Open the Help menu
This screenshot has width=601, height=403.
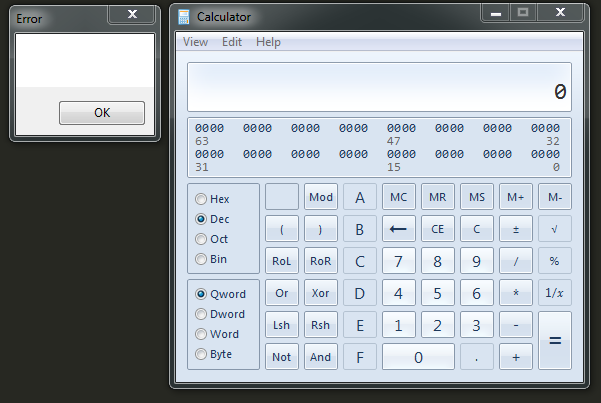(x=268, y=42)
